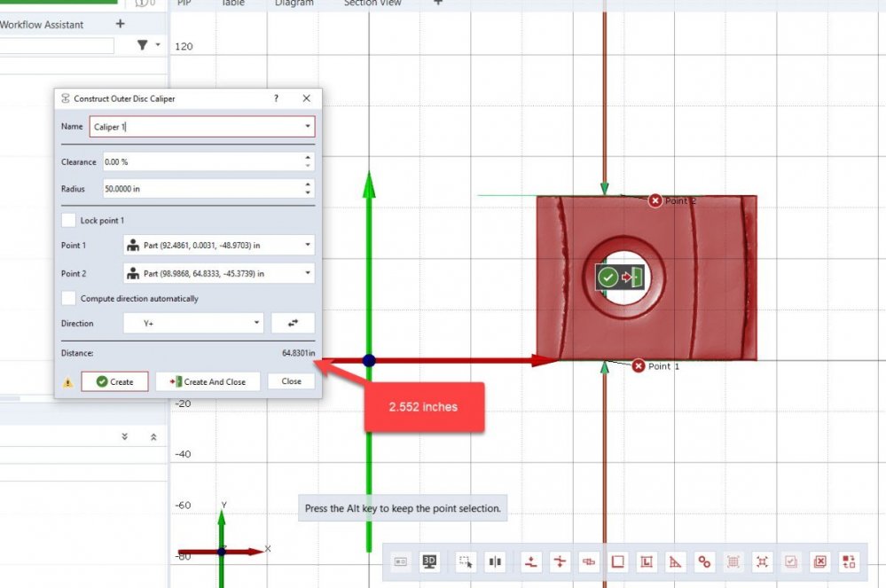Activate the rectangle selection tool
This screenshot has height=588, width=886.
[x=465, y=561]
